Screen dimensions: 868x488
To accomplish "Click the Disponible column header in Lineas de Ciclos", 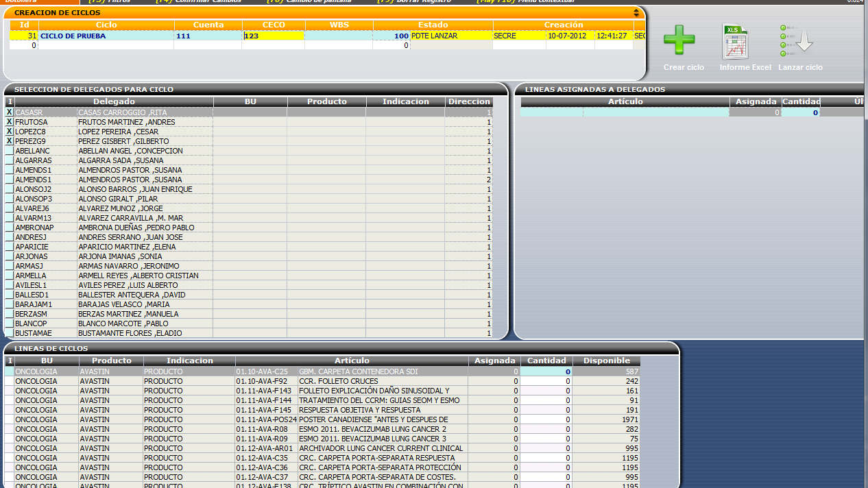I will [x=606, y=361].
